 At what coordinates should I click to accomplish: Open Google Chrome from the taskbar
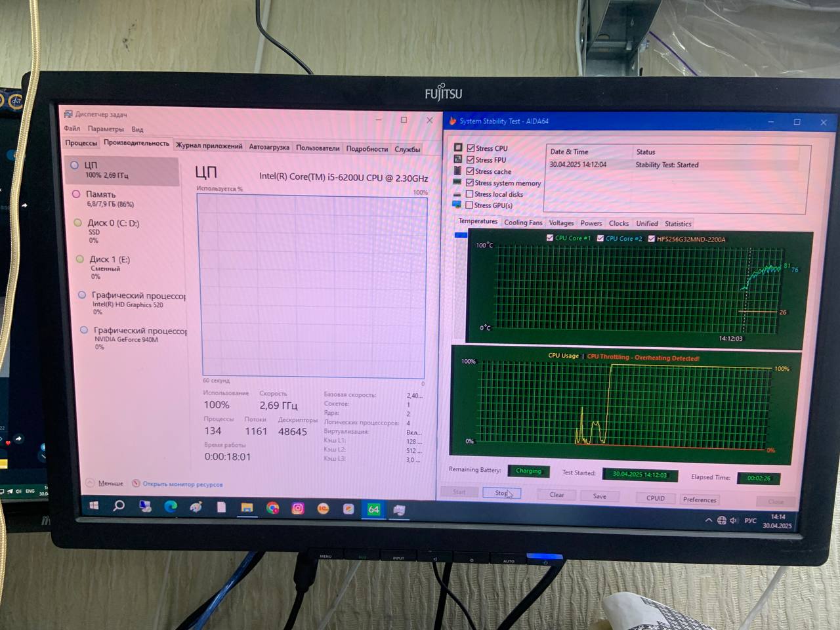click(272, 508)
